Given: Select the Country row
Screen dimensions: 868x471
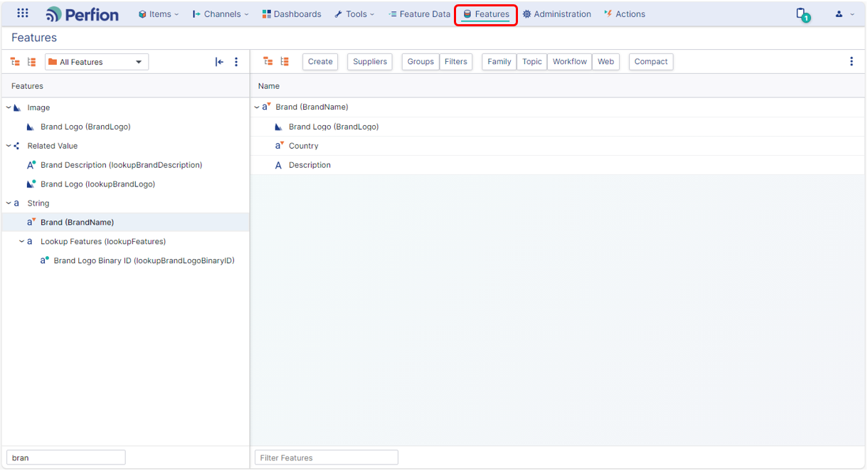Looking at the screenshot, I should pos(558,146).
